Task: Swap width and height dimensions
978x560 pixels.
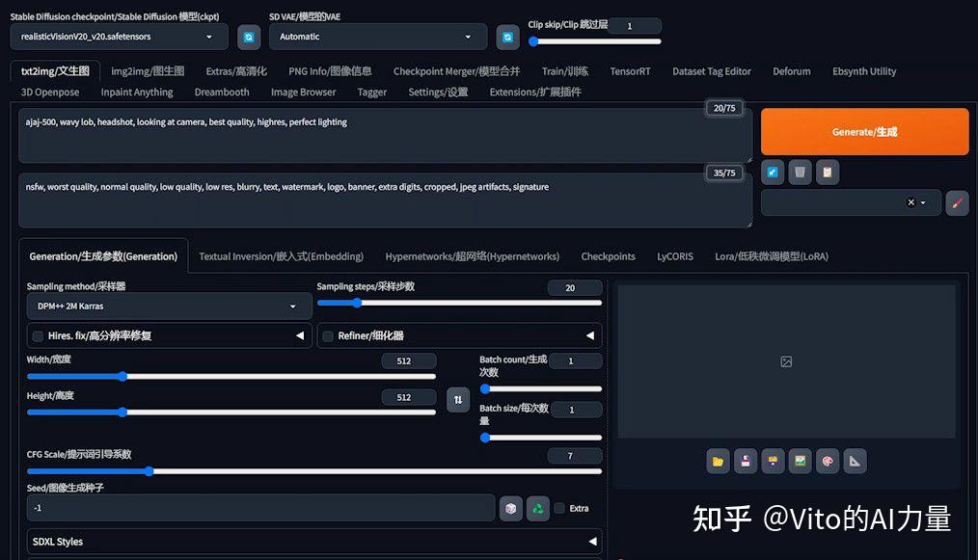Action: [x=457, y=399]
